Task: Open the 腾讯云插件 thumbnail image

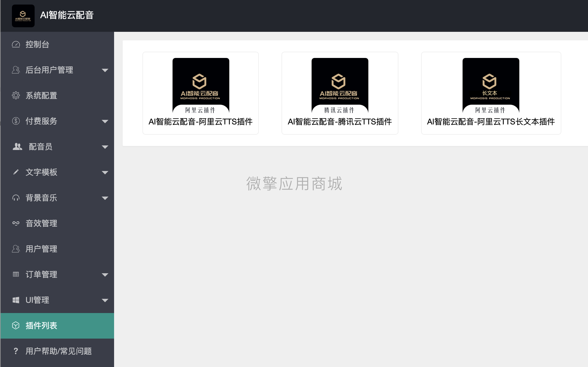Action: pyautogui.click(x=340, y=86)
